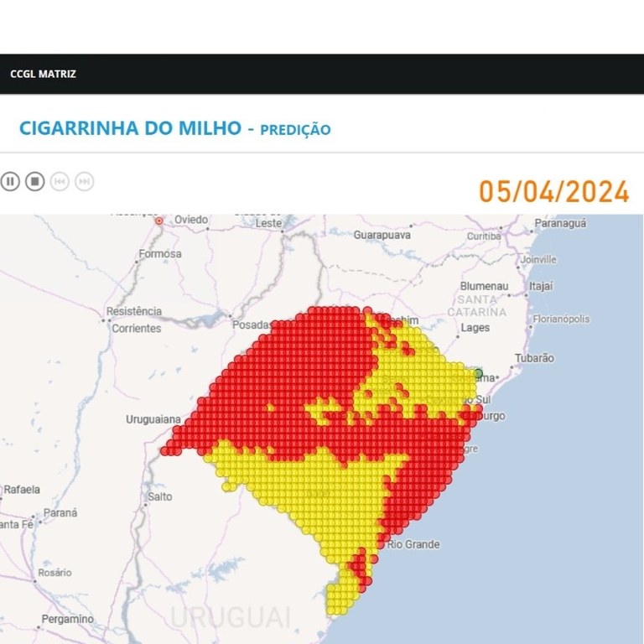Click the Salto city label
Viewport: 644px width, 644px height.
159,496
